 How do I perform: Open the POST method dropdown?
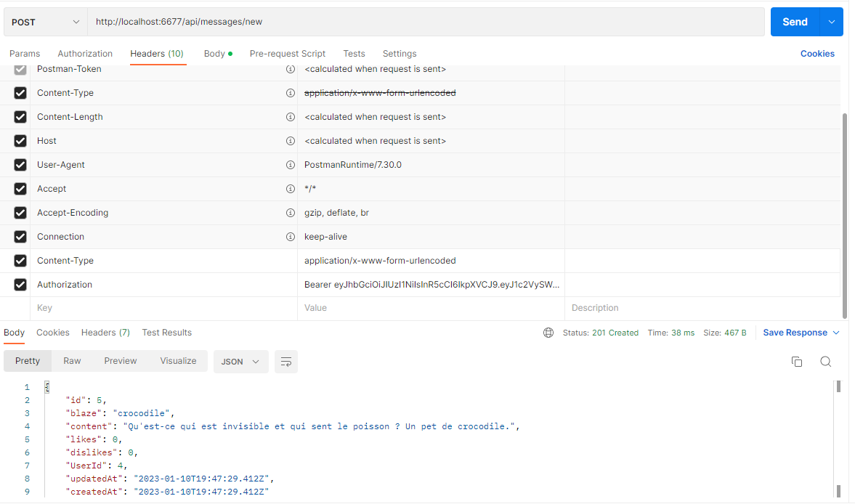44,22
